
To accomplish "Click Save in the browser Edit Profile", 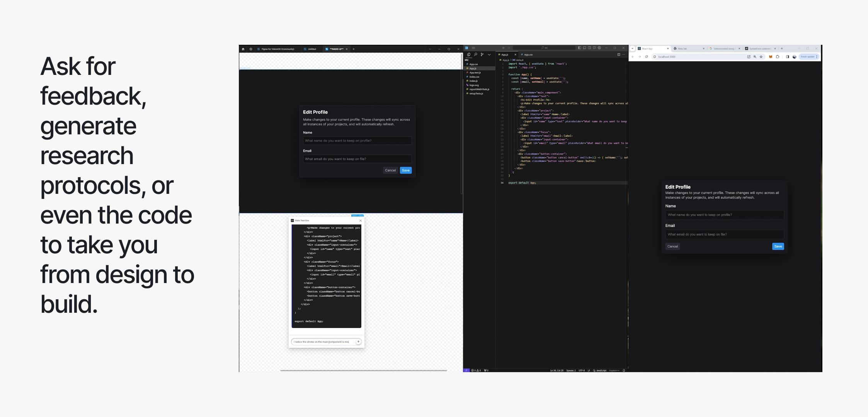I will pyautogui.click(x=778, y=246).
